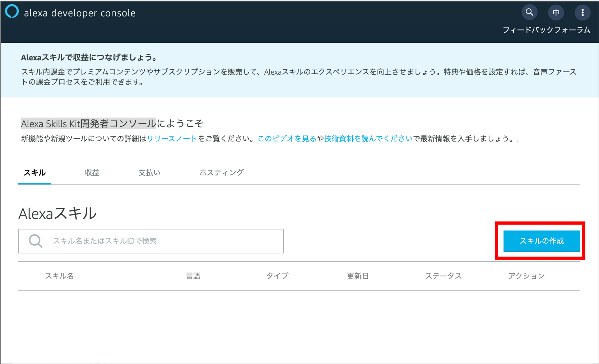599x364 pixels.
Task: Open the three-dot more options menu
Action: (x=582, y=13)
